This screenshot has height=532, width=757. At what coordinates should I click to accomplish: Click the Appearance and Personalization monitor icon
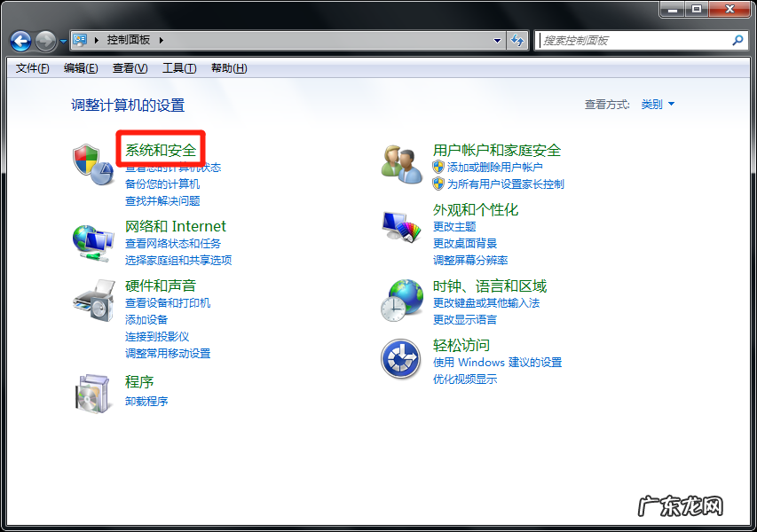[x=402, y=227]
